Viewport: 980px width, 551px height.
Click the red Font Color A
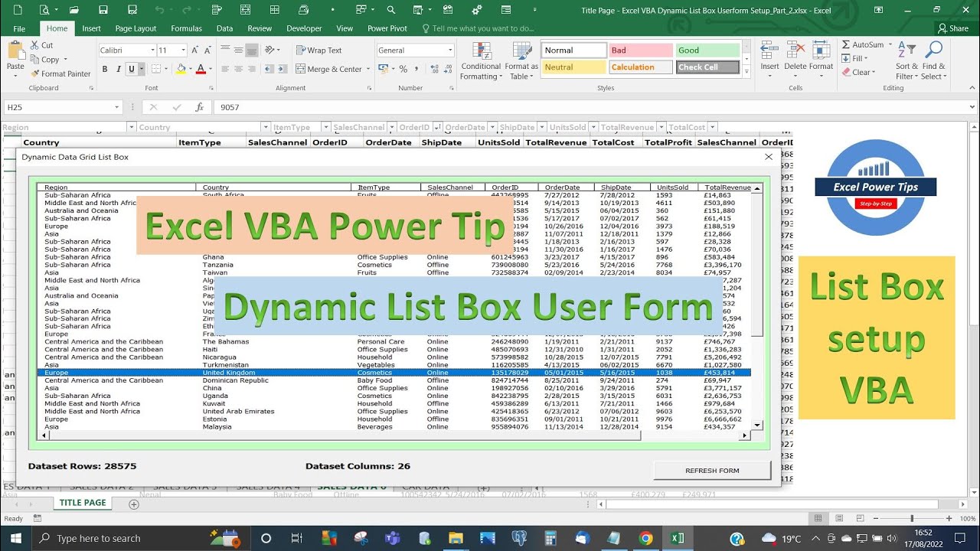pos(201,69)
